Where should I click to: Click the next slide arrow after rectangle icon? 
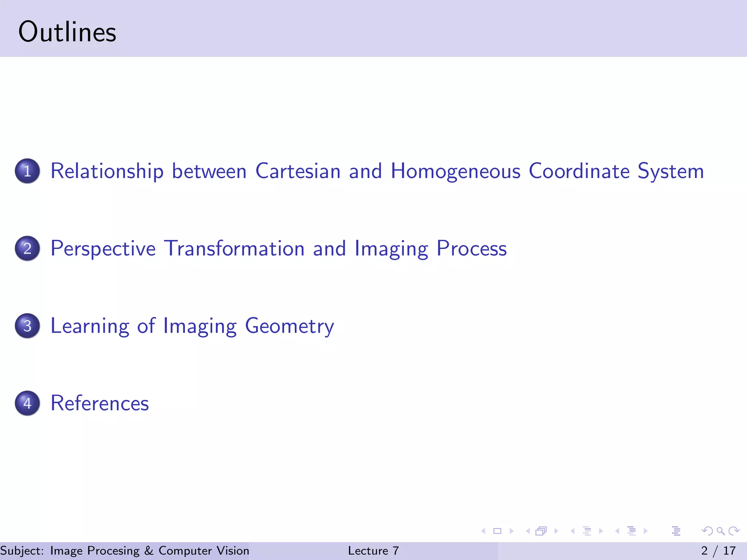pos(511,531)
